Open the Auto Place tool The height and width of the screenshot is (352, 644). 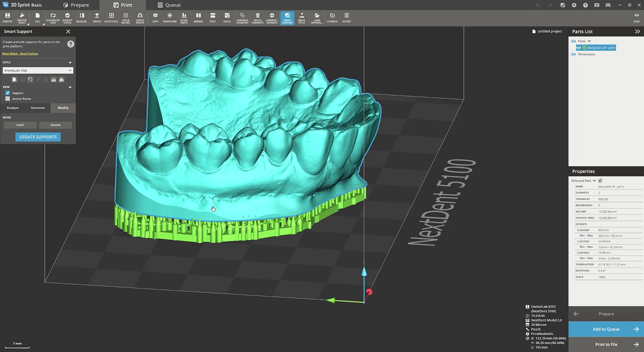click(x=111, y=18)
